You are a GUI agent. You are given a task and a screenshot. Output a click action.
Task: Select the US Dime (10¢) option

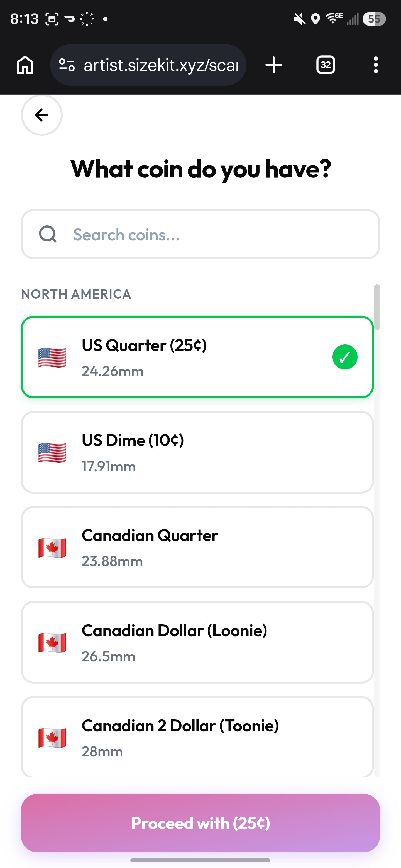click(197, 452)
